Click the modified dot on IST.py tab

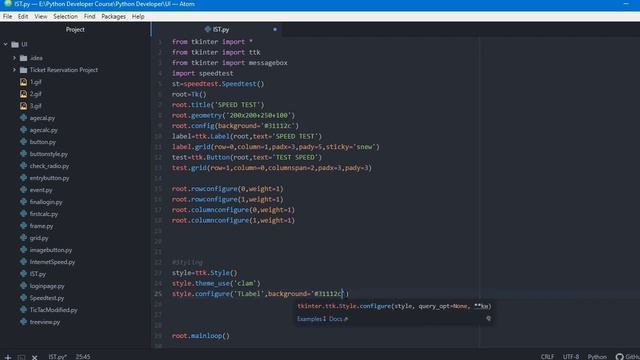(275, 29)
